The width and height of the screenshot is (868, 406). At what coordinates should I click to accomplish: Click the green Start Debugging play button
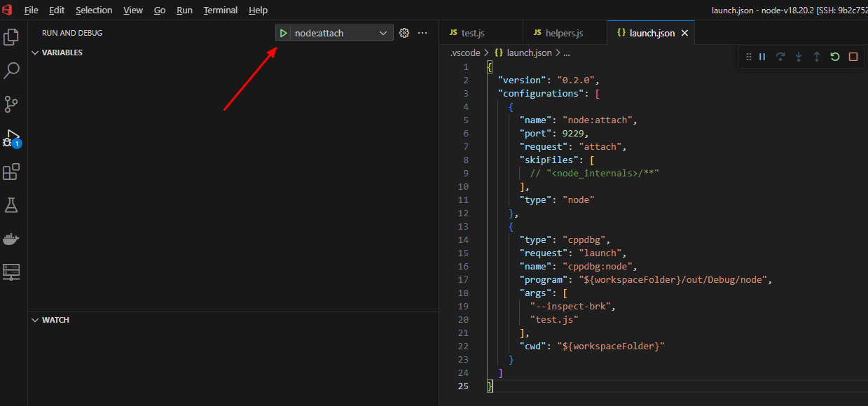283,33
